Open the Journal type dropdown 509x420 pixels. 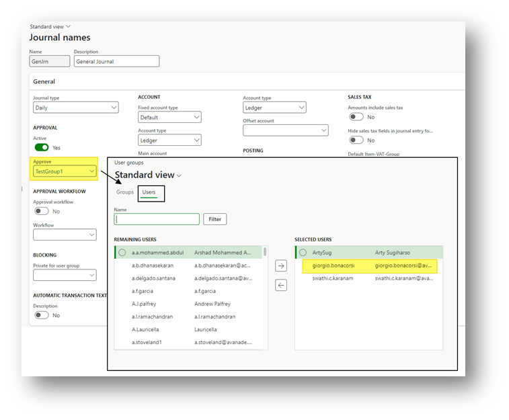pyautogui.click(x=76, y=108)
